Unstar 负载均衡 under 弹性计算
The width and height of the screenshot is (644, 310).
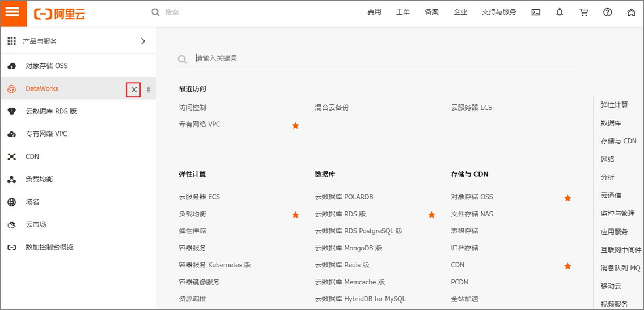click(295, 215)
